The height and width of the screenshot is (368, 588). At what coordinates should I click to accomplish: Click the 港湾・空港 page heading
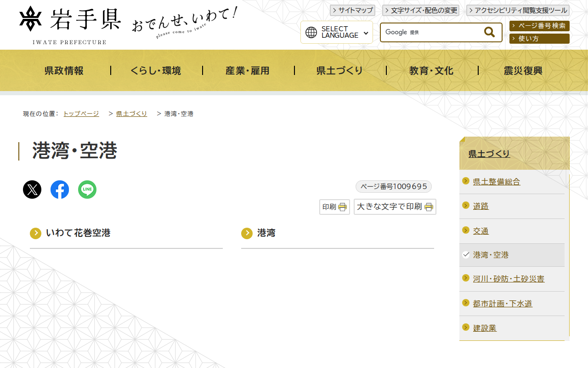[75, 151]
